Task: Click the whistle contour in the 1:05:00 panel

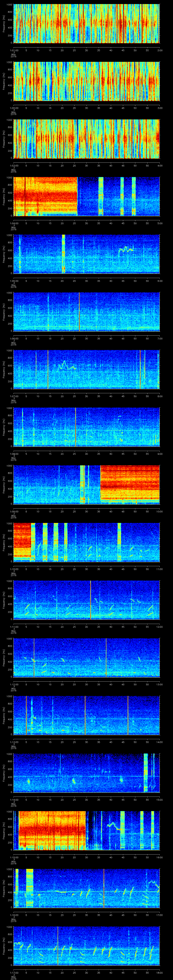Action: 126,250
